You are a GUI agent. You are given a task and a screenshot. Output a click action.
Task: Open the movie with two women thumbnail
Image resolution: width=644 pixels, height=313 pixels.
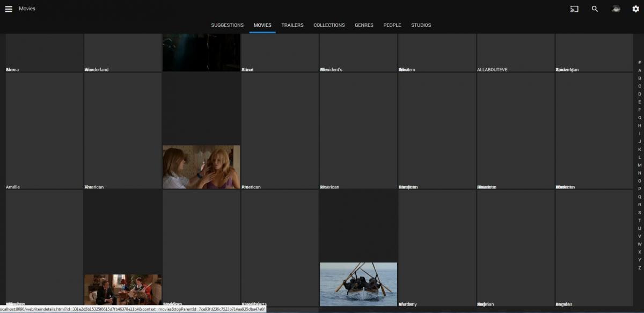pyautogui.click(x=201, y=166)
